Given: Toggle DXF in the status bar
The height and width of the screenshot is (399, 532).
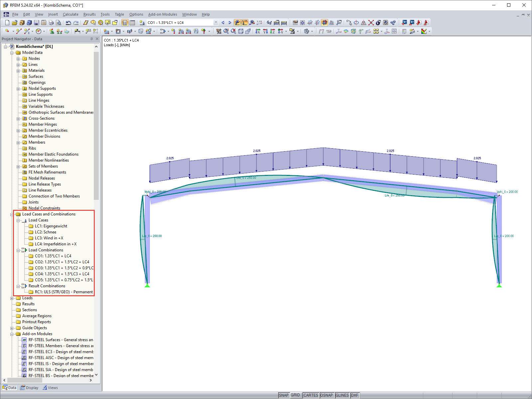Looking at the screenshot, I should [355, 395].
